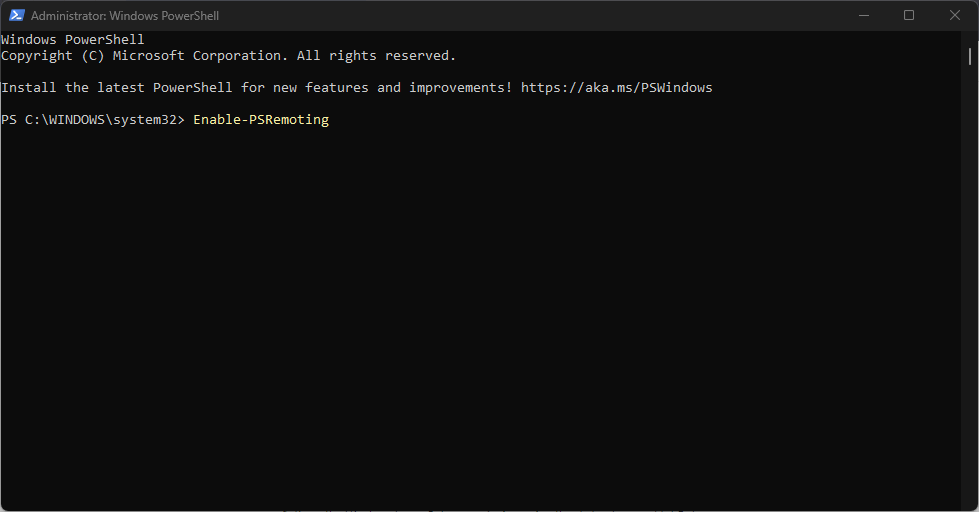Click the words All rights reserved
The width and height of the screenshot is (979, 512).
(376, 56)
